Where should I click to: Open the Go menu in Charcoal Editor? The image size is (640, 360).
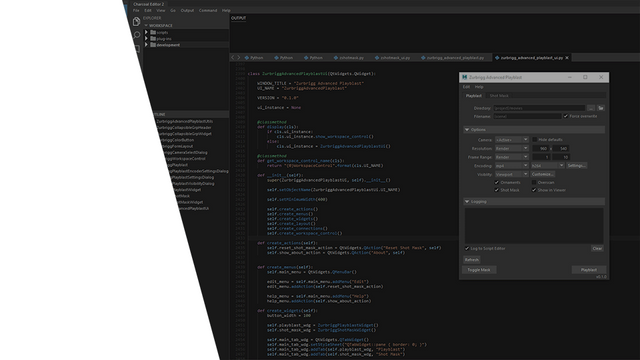[x=173, y=11]
